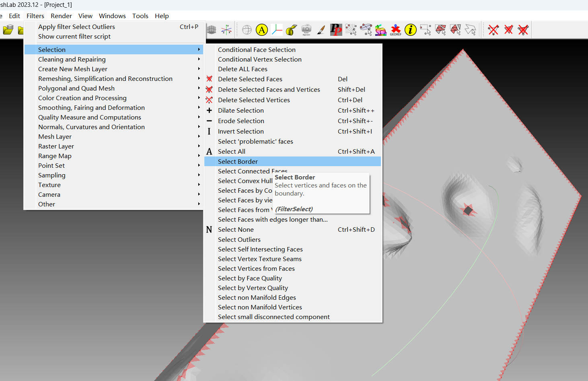Click the toolbar Delete Selected Vertices icon
Image resolution: width=588 pixels, height=381 pixels.
tap(493, 30)
